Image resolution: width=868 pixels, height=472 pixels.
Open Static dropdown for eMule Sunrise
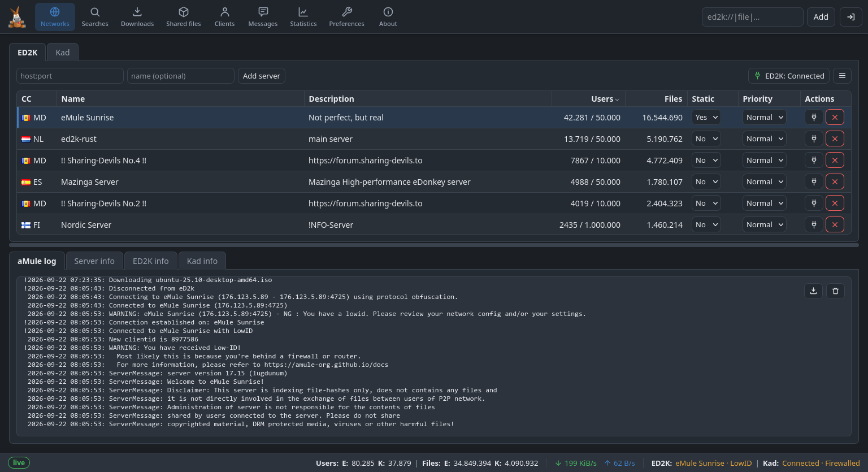click(706, 118)
